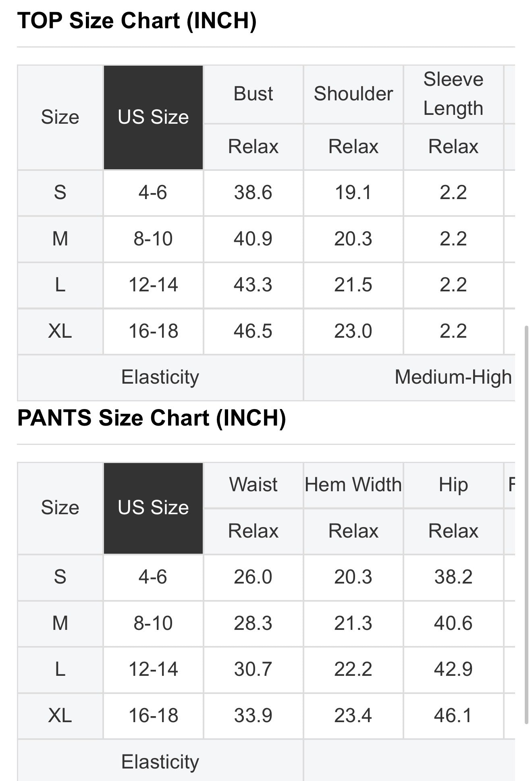
Task: Click the 46.1 hip measurement cell
Action: [453, 716]
